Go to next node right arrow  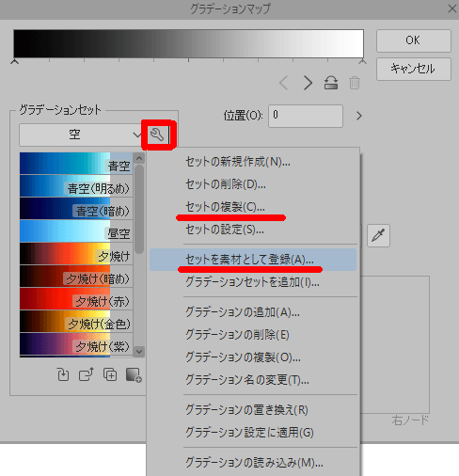[308, 83]
